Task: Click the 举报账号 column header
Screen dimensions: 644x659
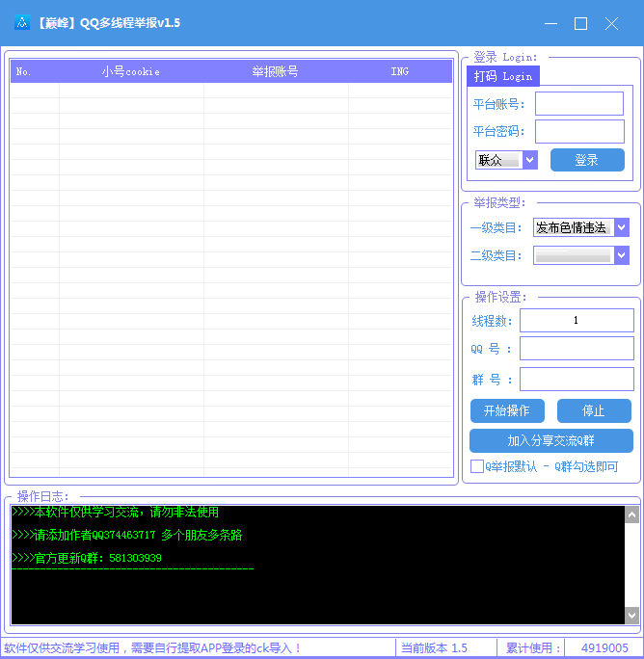Action: [275, 71]
